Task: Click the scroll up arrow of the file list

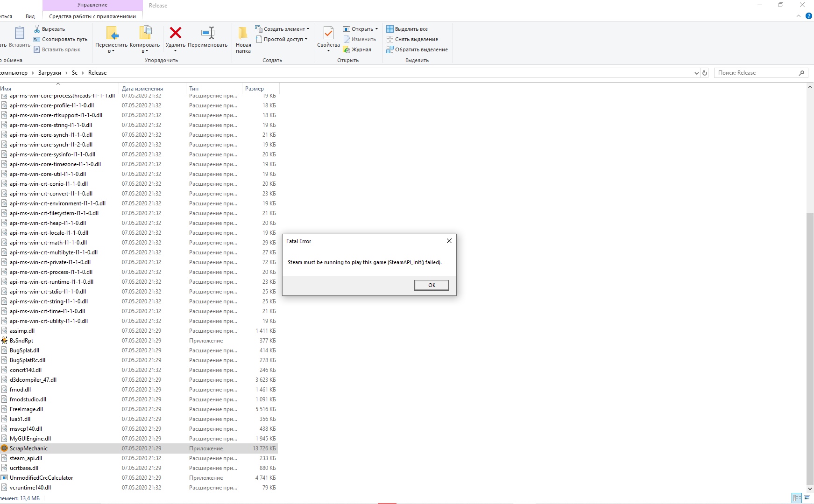Action: pos(810,87)
